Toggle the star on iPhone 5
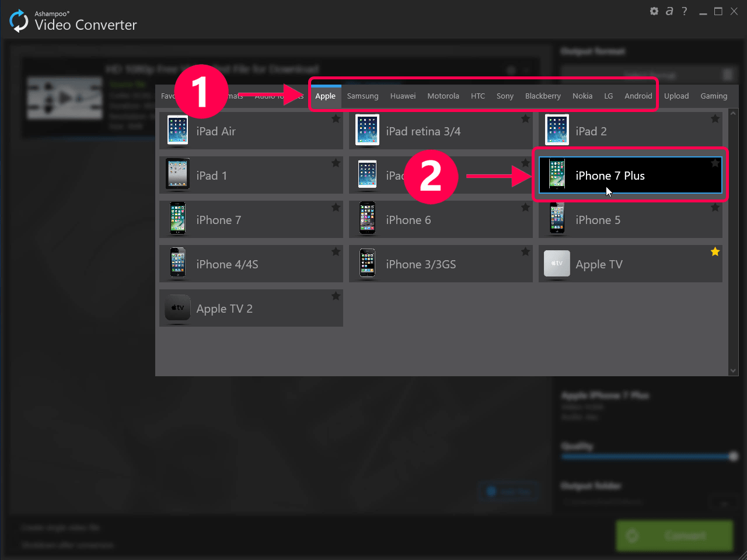The image size is (747, 560). click(715, 208)
